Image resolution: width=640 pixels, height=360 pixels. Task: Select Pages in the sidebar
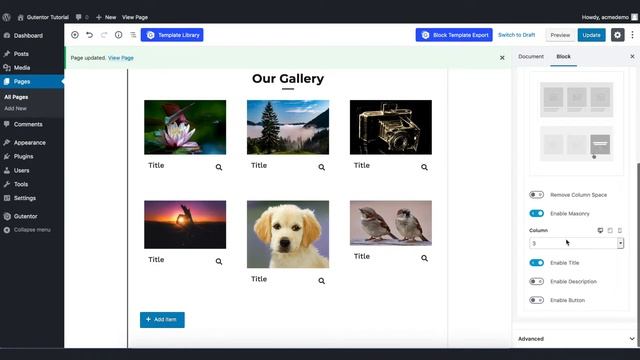[x=22, y=82]
